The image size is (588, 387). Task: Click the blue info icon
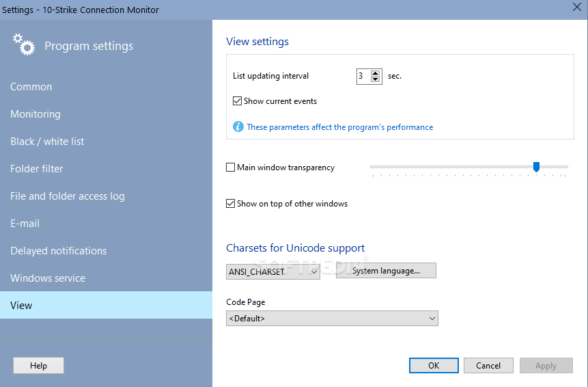coord(238,127)
